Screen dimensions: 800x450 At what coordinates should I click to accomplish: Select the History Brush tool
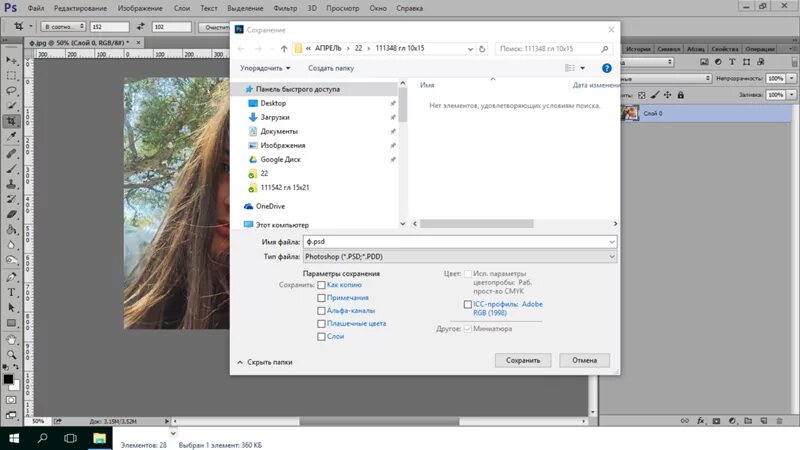(x=11, y=199)
